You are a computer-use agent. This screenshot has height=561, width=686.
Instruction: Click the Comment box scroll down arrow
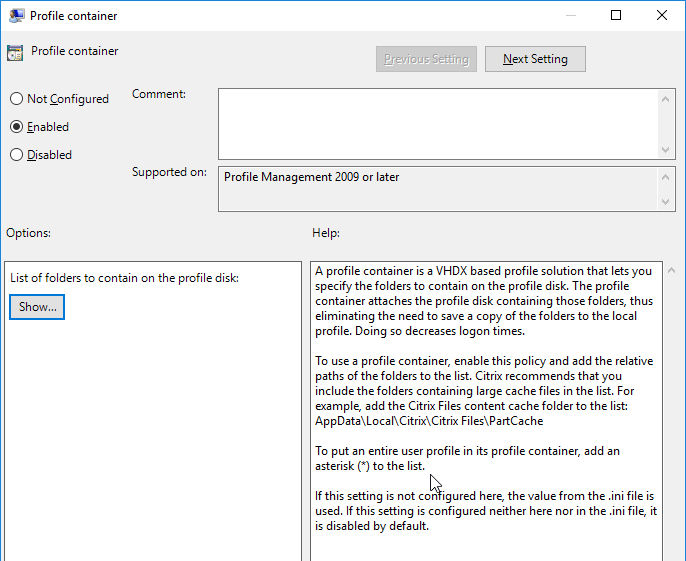665,150
